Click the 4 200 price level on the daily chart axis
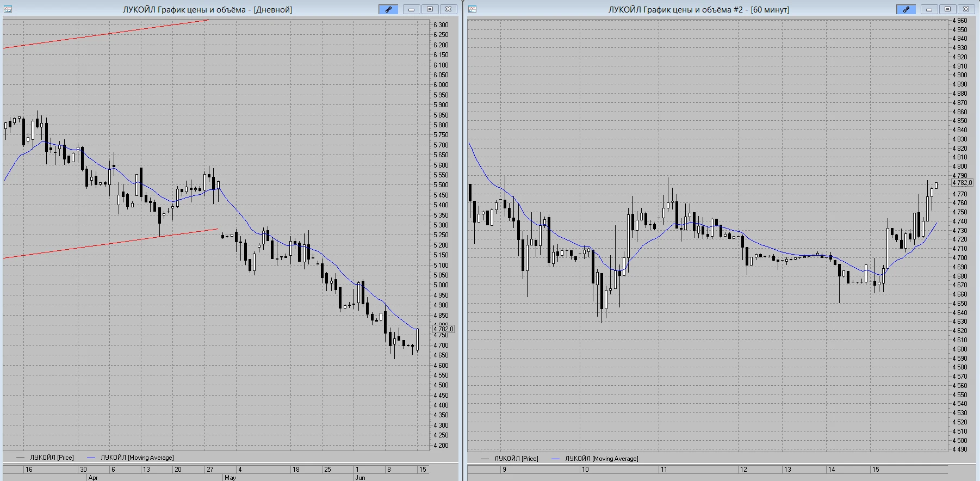 point(441,446)
